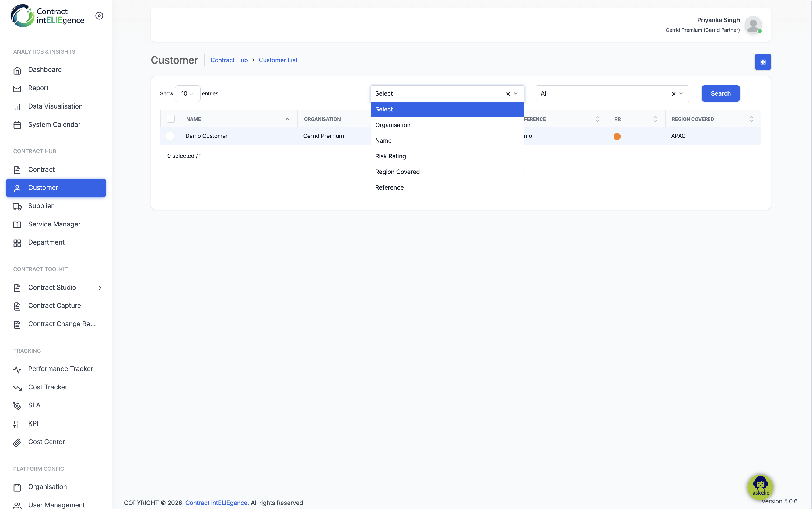Click the Cerrid Premium organisation cell
Screen dimensions: 812x509
pos(323,136)
